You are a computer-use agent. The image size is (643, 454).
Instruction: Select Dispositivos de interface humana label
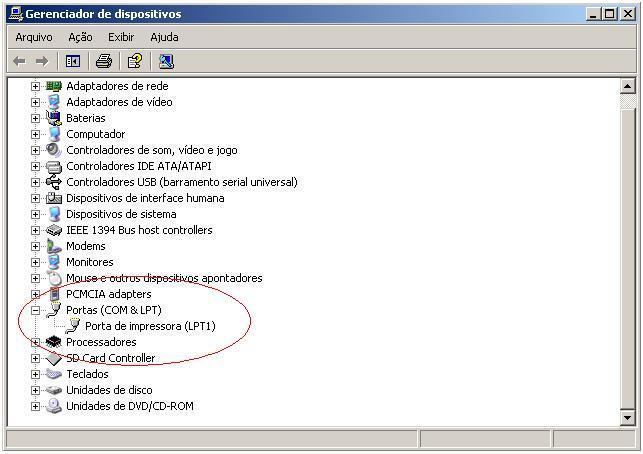pos(145,198)
